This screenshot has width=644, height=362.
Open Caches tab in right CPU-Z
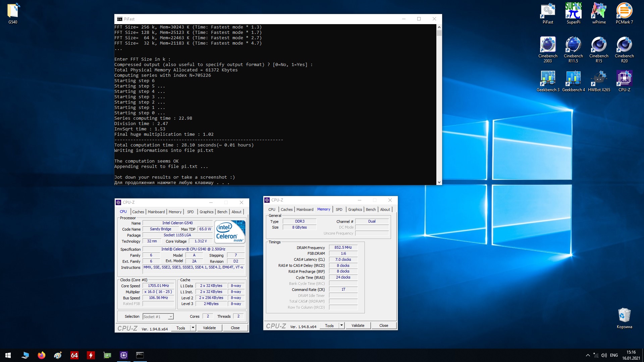click(x=286, y=209)
